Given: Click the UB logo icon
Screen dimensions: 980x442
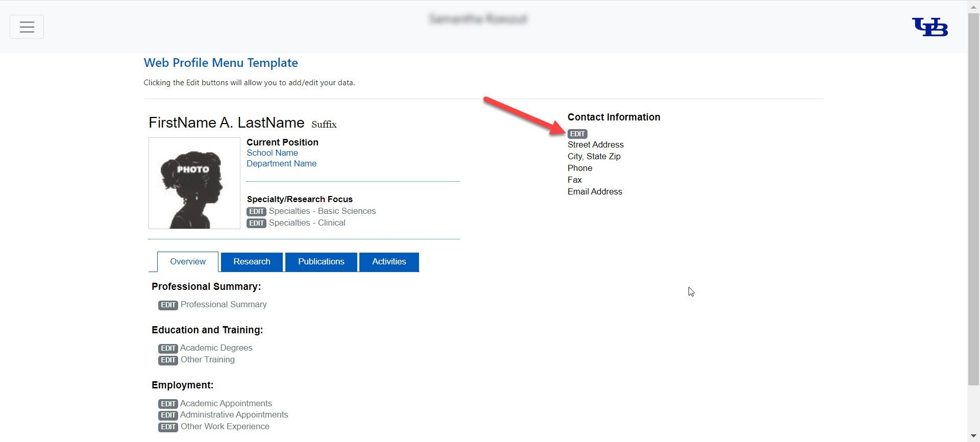Looking at the screenshot, I should click(929, 27).
